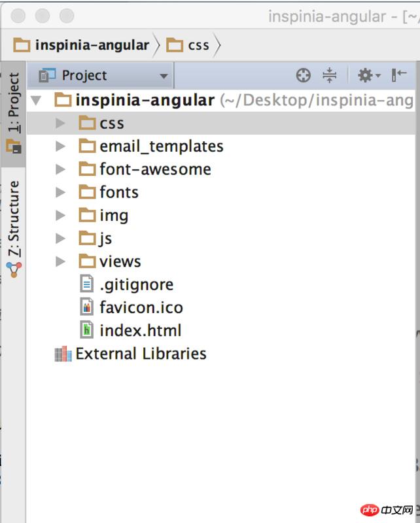Collapse the inspinia-angular root node
Viewport: 420px width, 523px height.
point(36,101)
